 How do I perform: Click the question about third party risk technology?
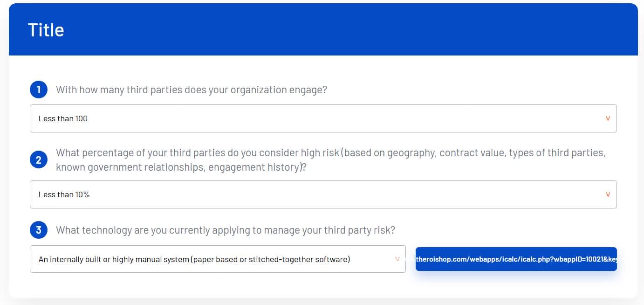226,230
